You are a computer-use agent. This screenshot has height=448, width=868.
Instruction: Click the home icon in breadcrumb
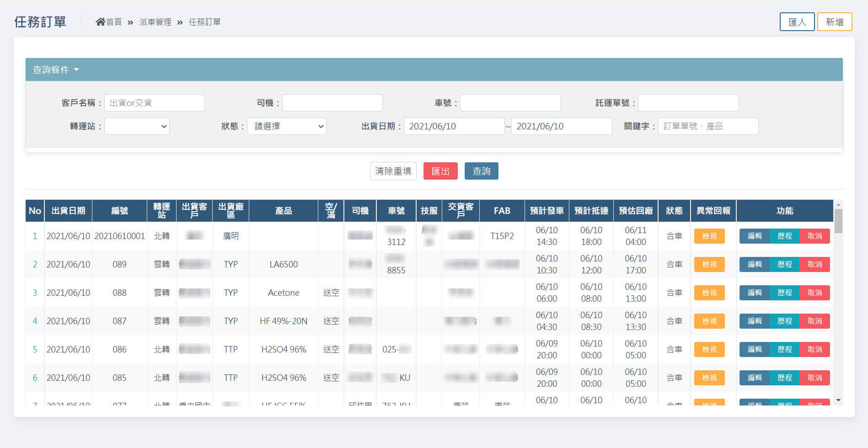point(100,22)
